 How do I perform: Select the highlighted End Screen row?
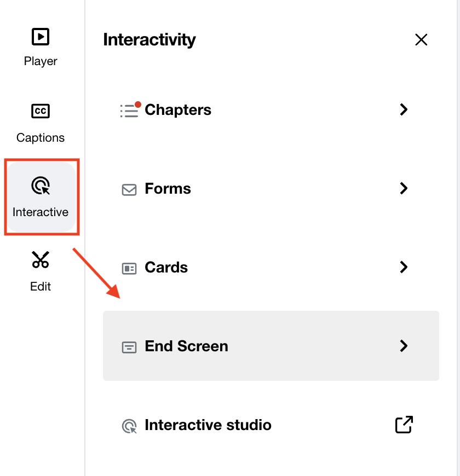click(x=271, y=346)
